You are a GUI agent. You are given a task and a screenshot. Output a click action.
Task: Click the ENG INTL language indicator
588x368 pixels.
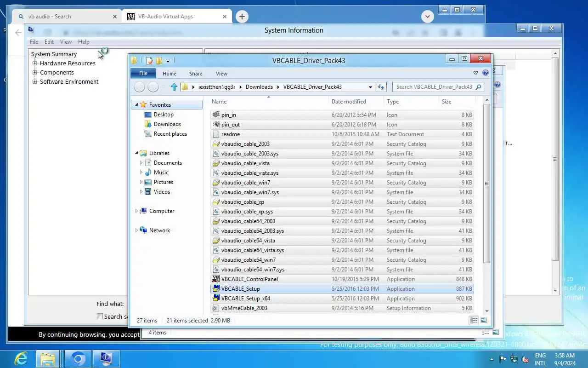coord(541,359)
